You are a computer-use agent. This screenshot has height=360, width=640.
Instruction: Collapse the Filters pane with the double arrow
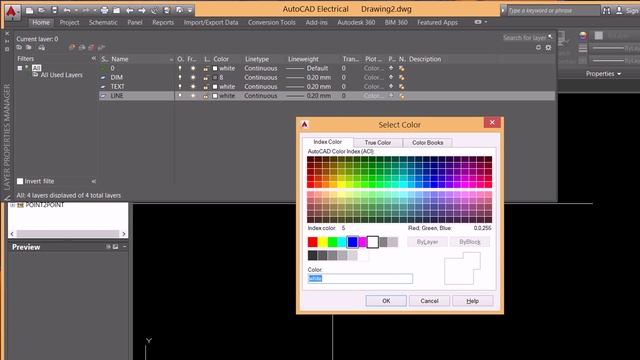(x=93, y=59)
